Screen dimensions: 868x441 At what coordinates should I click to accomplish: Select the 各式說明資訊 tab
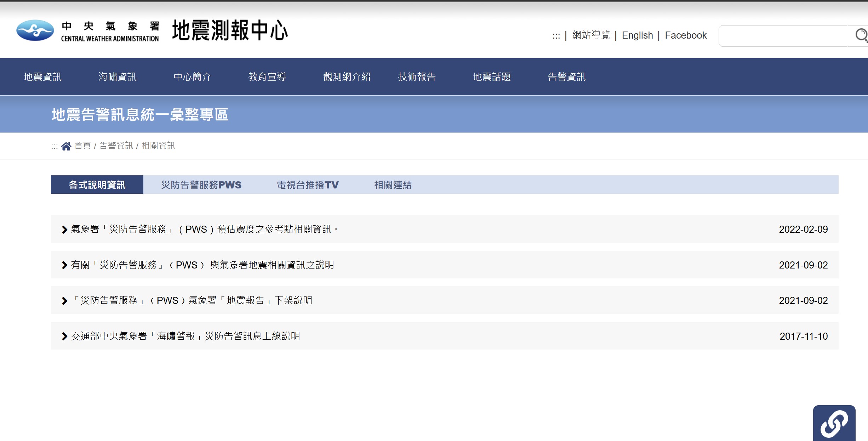click(97, 185)
